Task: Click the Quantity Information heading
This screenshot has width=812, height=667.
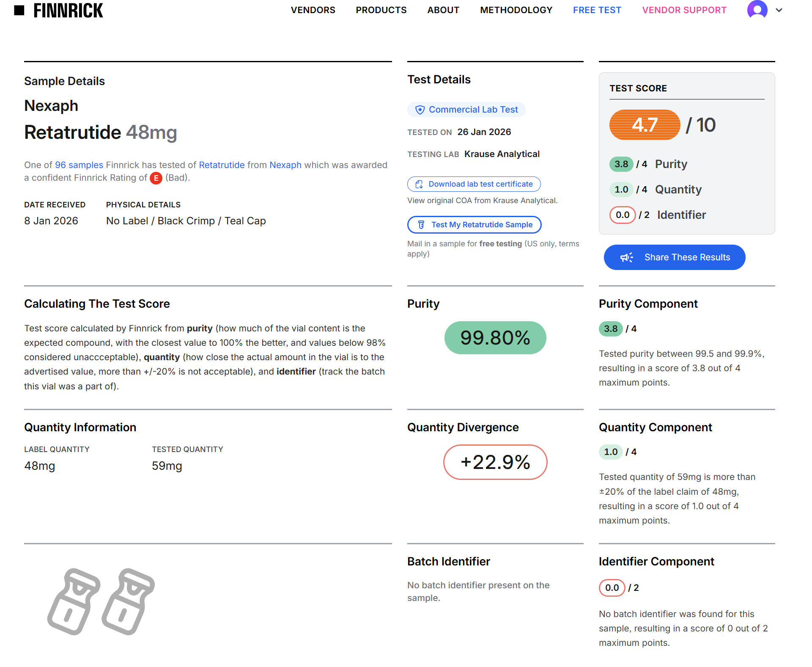Action: click(80, 427)
